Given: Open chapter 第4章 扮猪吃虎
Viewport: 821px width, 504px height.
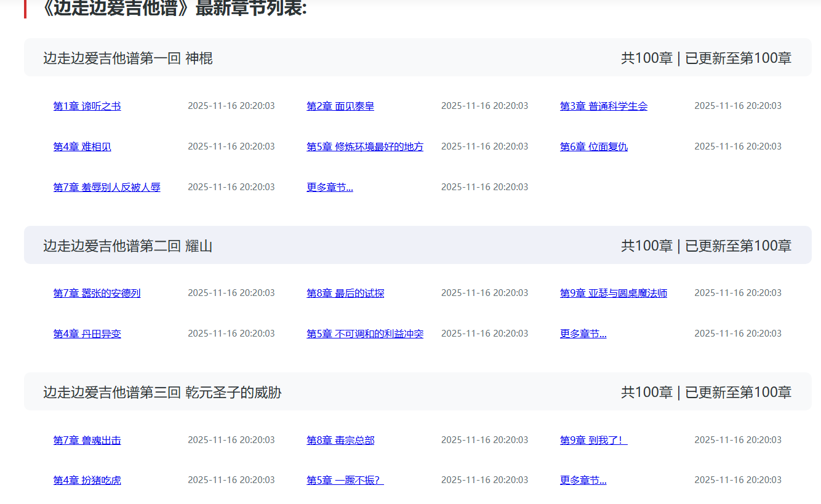Looking at the screenshot, I should [87, 479].
